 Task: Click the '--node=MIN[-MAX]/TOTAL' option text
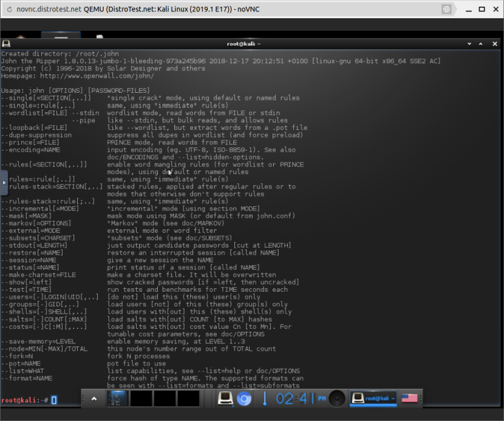pyautogui.click(x=44, y=349)
